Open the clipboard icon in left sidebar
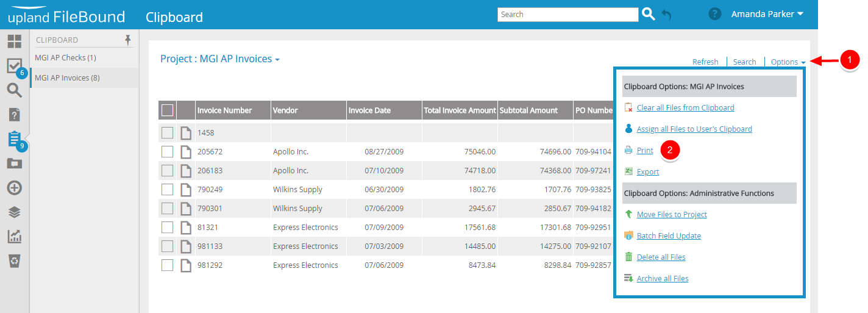This screenshot has height=313, width=868. (x=15, y=139)
